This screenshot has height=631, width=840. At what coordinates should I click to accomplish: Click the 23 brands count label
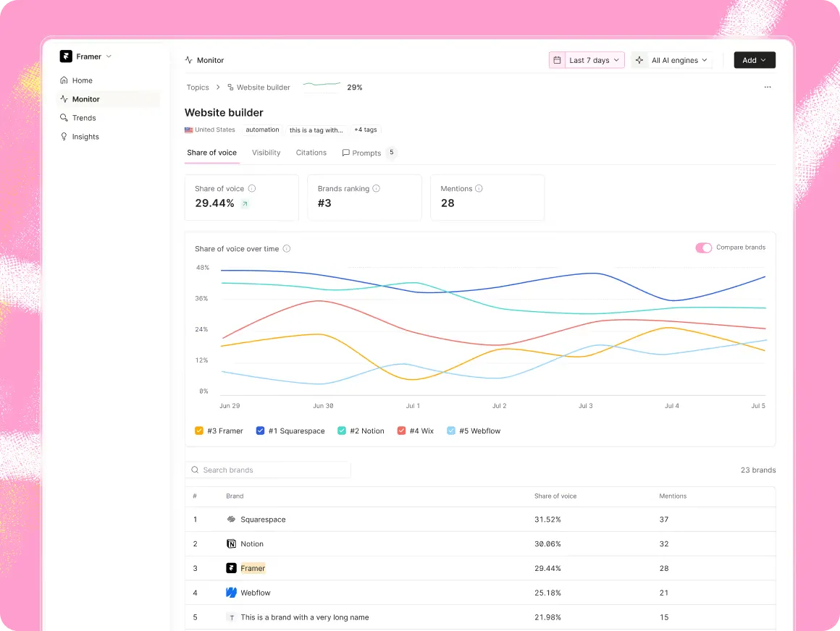click(758, 470)
